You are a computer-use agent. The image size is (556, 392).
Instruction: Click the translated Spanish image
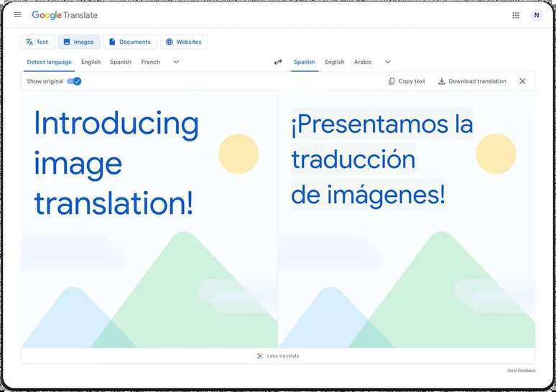point(407,220)
